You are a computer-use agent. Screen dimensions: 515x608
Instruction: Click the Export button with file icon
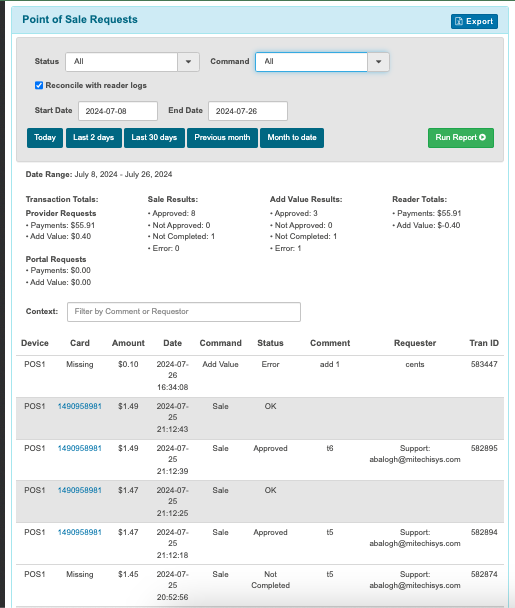click(474, 21)
